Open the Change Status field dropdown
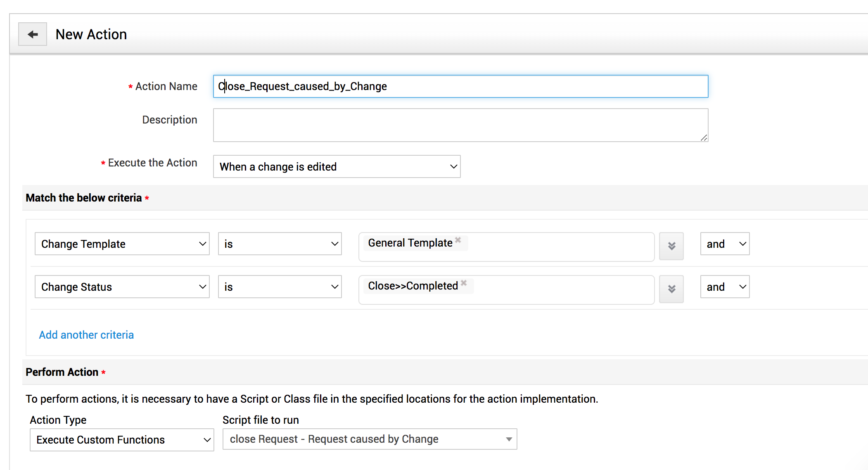The height and width of the screenshot is (470, 868). coord(122,287)
